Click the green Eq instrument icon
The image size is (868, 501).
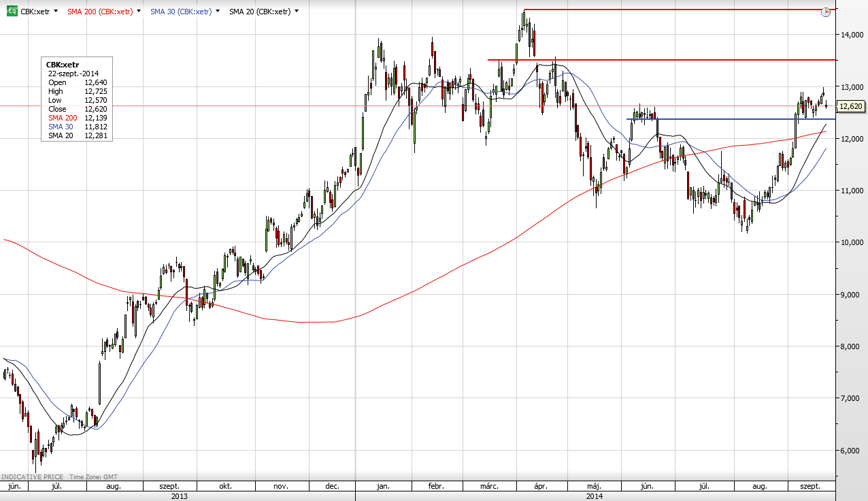pyautogui.click(x=12, y=12)
